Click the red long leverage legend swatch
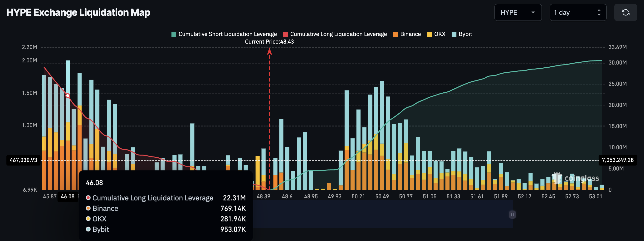The image size is (644, 241). point(286,34)
